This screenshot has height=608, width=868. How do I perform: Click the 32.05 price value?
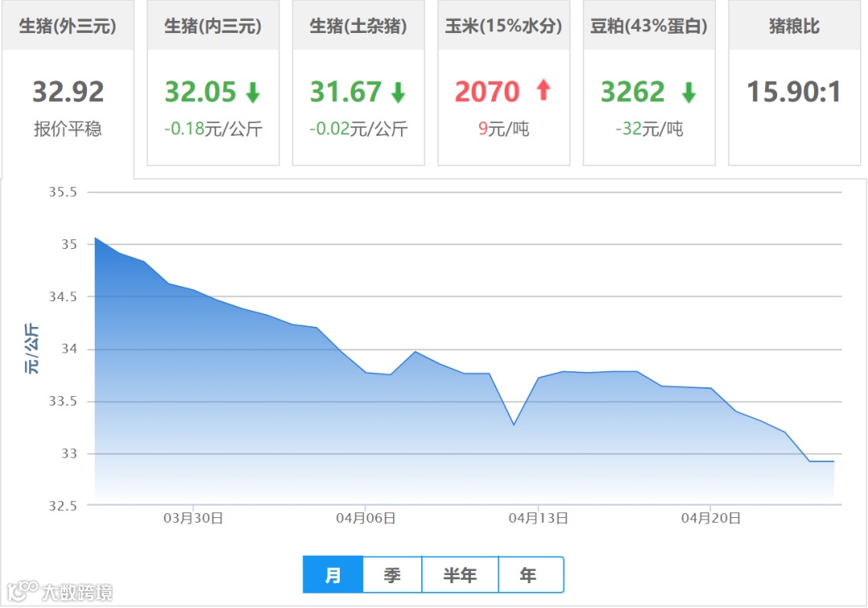pos(200,92)
